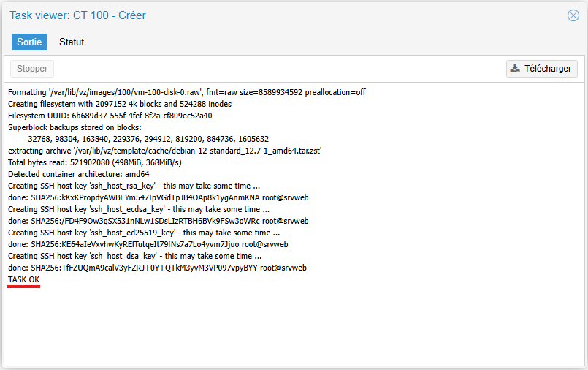Click the 'ssh_host_ecdsa_key' creation line

point(139,209)
